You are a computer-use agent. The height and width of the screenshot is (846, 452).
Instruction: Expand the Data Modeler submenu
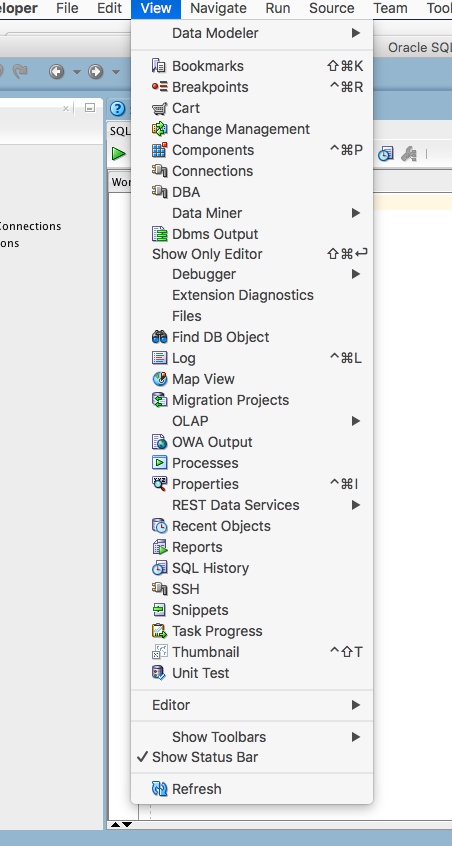[252, 33]
